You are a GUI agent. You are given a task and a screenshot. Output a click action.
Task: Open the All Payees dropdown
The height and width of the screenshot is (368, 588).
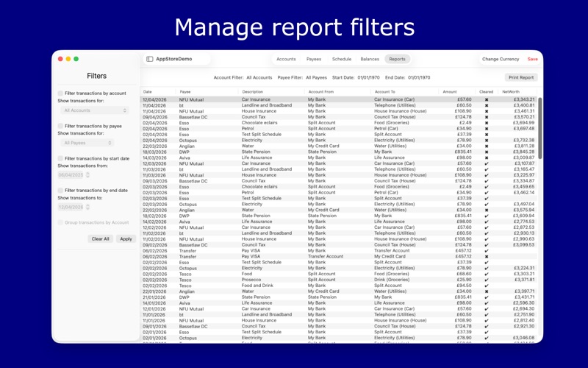87,143
